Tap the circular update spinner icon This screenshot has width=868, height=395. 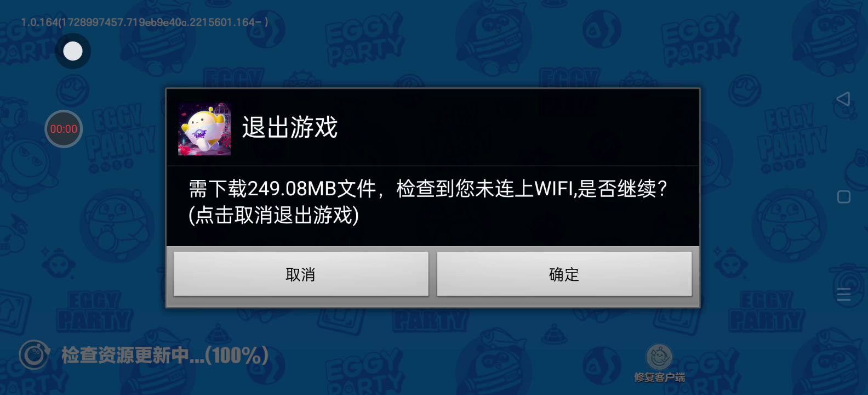(x=35, y=354)
